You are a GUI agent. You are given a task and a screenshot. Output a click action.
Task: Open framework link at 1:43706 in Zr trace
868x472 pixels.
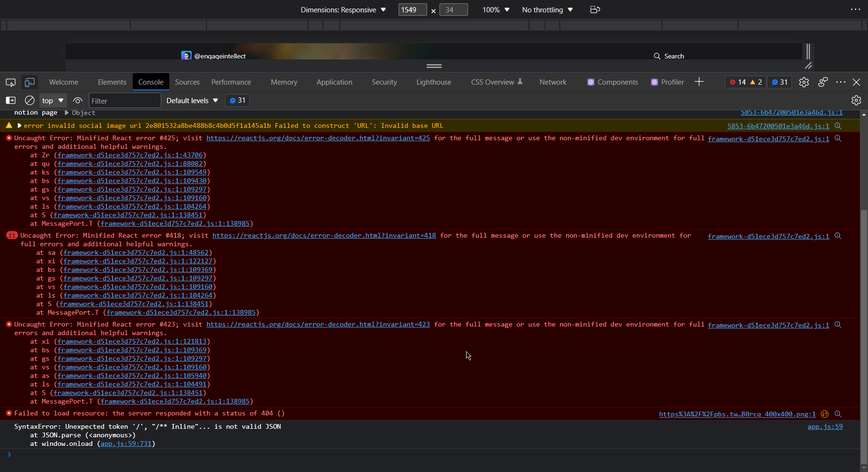130,155
